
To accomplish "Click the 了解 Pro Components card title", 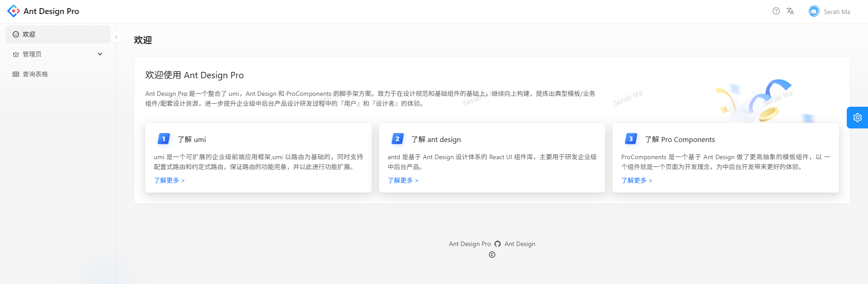I will click(x=680, y=139).
